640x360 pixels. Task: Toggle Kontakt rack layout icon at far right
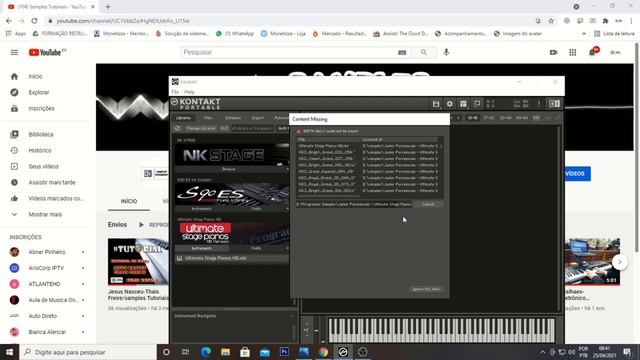click(554, 104)
